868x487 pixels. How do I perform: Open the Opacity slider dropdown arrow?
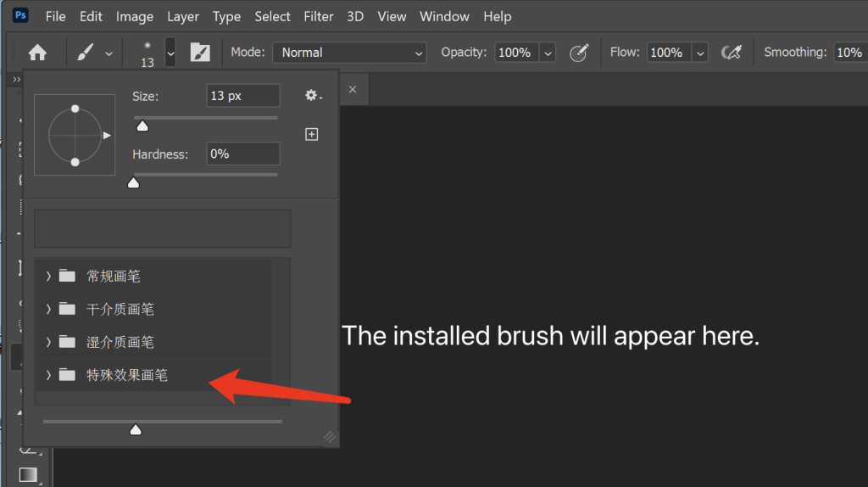coord(548,53)
